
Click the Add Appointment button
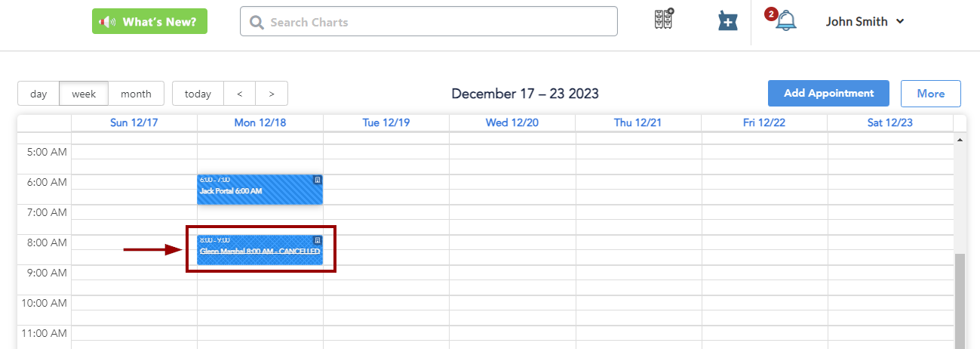828,94
